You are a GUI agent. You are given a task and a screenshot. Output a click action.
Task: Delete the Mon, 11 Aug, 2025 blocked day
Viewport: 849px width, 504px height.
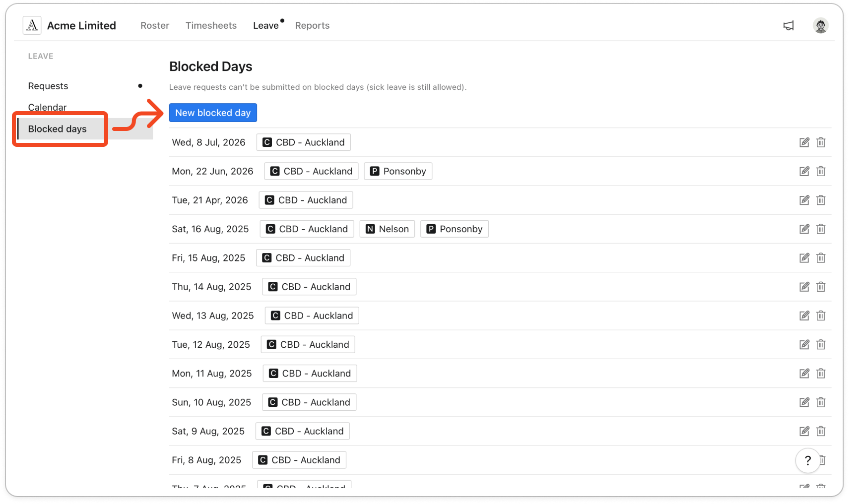821,373
